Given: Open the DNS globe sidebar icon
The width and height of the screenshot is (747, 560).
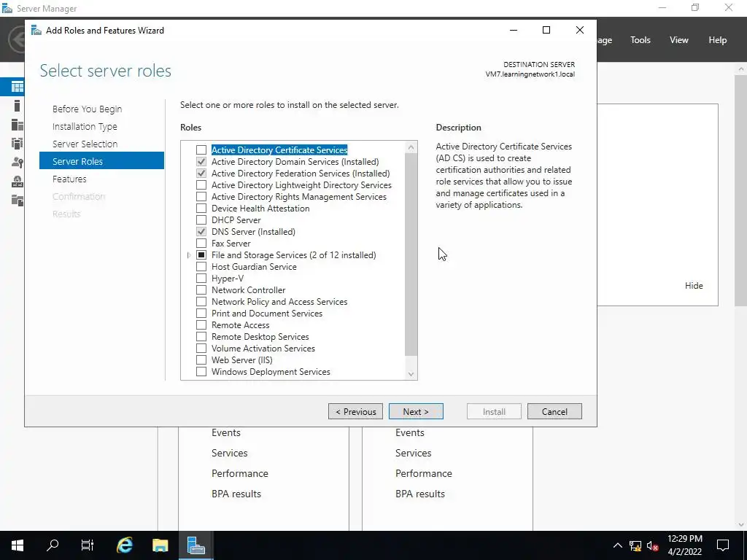Looking at the screenshot, I should click(18, 182).
